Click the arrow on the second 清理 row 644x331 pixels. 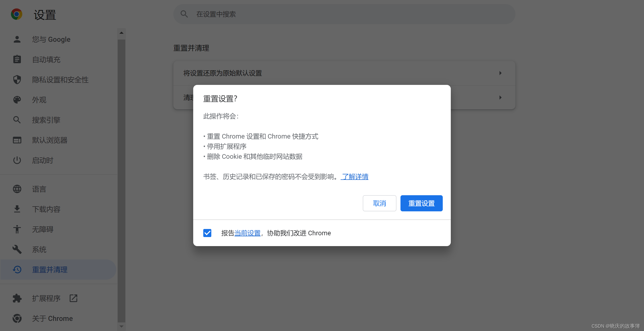(500, 97)
